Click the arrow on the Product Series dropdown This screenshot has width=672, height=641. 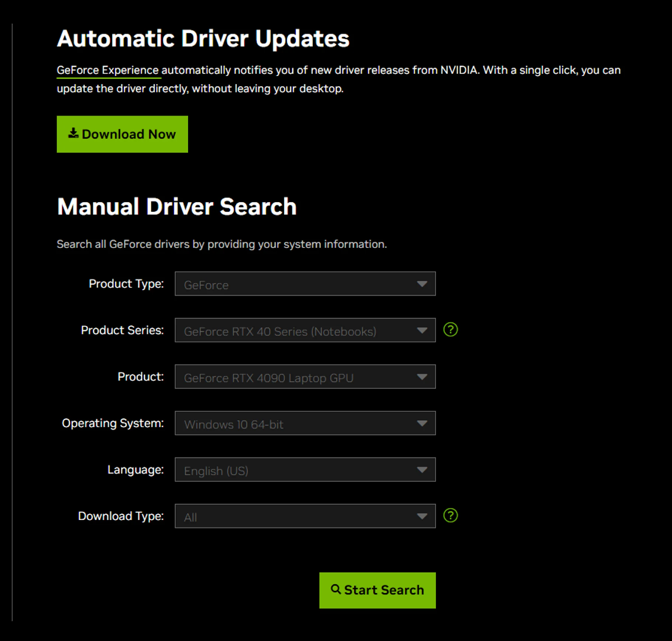422,331
